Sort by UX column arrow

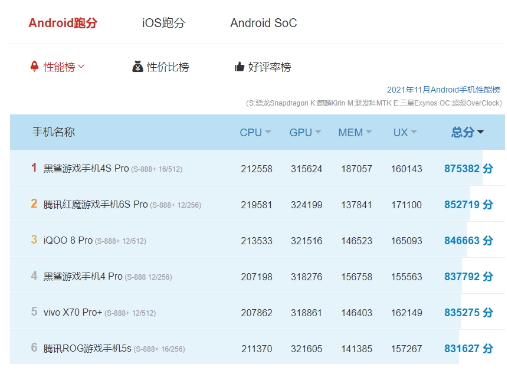coord(414,132)
